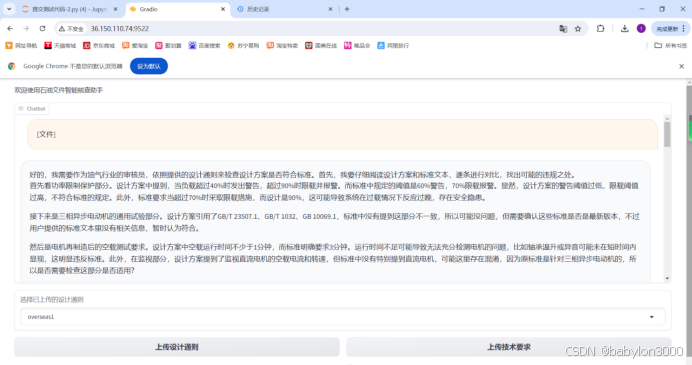Viewport: 692px width, 365px height.
Task: Open the 天猫商城 bookmark
Action: [60, 45]
